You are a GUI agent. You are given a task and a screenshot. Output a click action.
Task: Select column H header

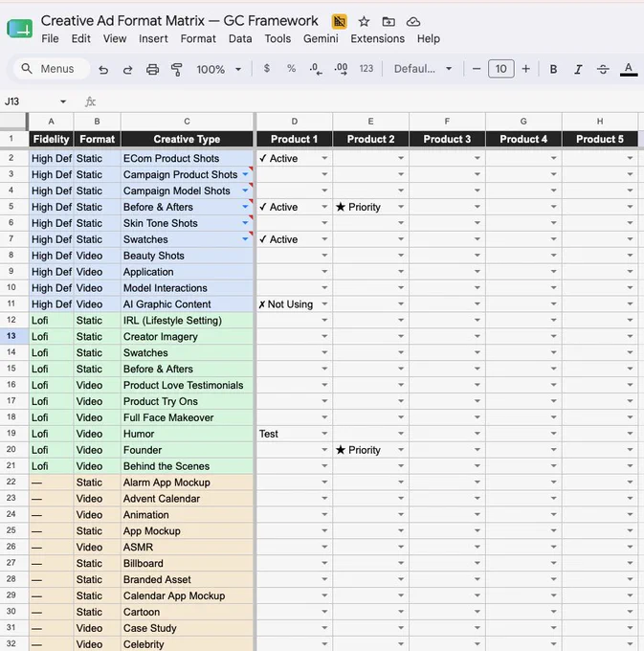pyautogui.click(x=600, y=122)
